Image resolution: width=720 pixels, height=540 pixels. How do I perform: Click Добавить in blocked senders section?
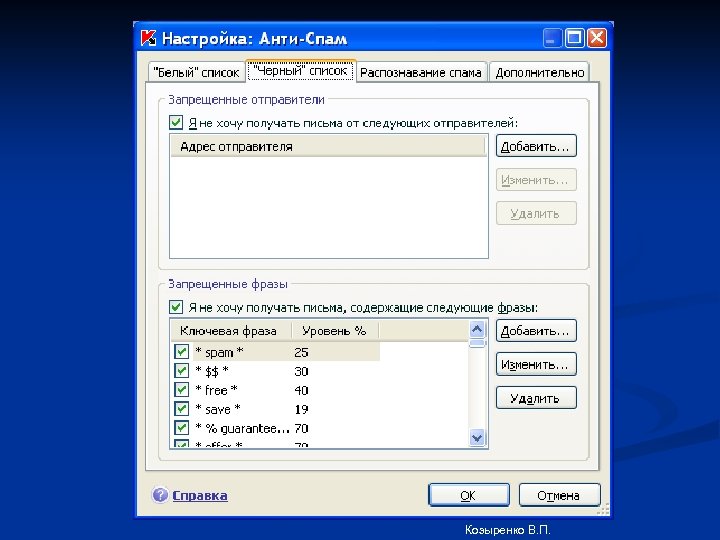coord(536,146)
